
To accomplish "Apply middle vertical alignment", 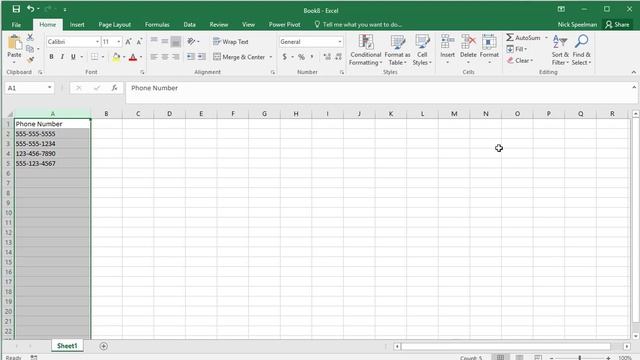I will pyautogui.click(x=165, y=41).
